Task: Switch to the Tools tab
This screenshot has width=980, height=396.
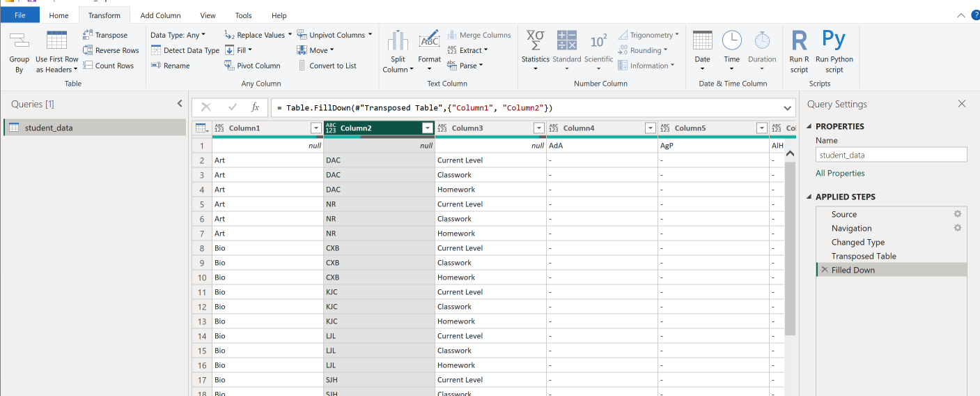Action: [x=243, y=15]
